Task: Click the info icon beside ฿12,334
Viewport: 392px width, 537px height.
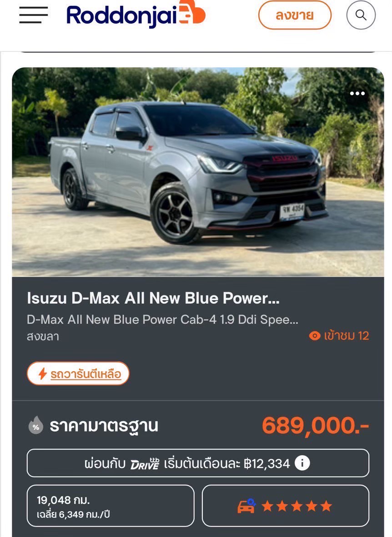Action: (x=302, y=463)
